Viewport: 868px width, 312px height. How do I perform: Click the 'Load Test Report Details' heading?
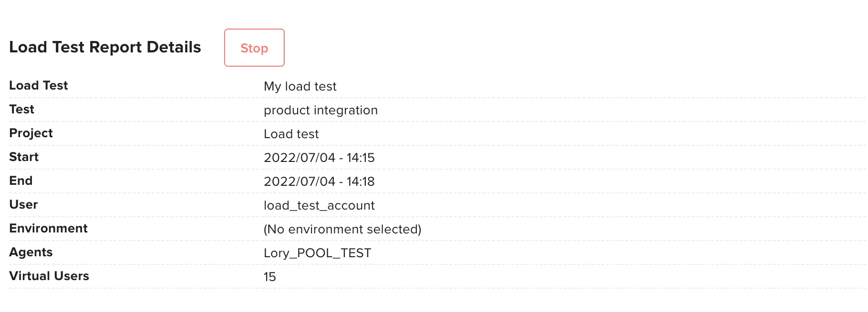[105, 47]
